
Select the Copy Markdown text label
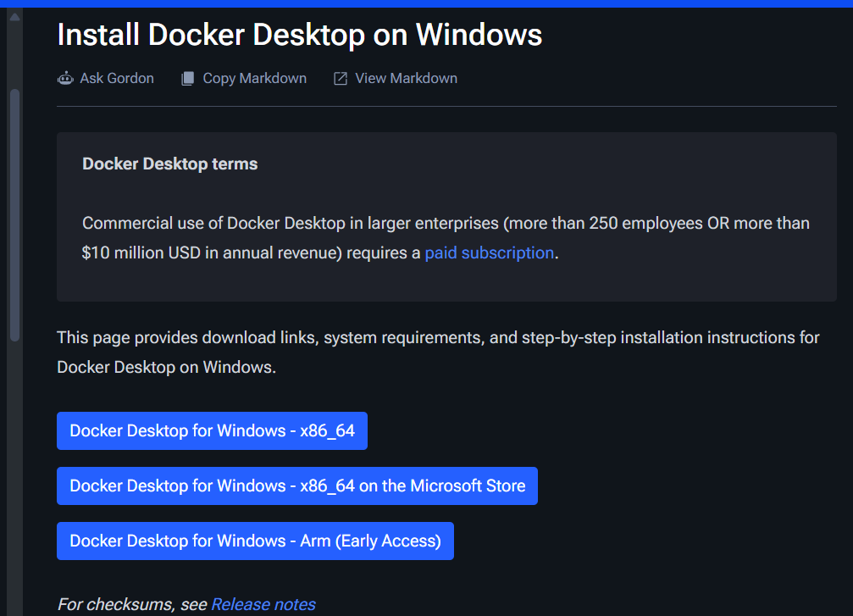click(255, 78)
